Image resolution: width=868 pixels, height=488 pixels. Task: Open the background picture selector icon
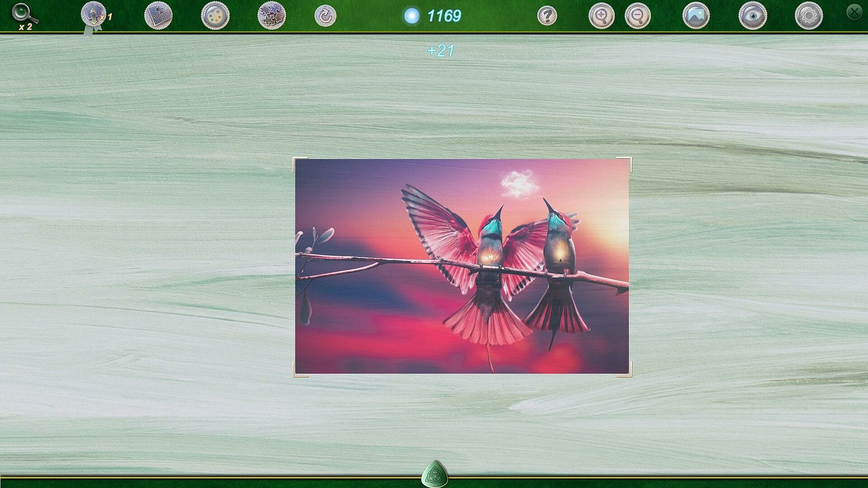pyautogui.click(x=696, y=16)
